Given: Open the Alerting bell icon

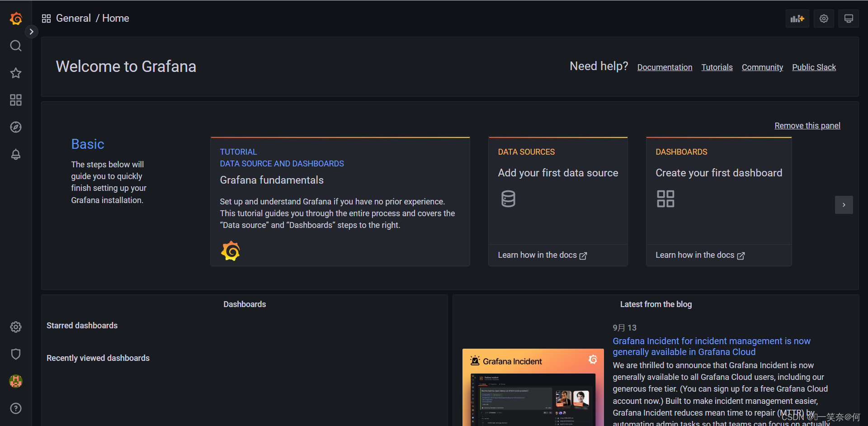Looking at the screenshot, I should point(16,154).
